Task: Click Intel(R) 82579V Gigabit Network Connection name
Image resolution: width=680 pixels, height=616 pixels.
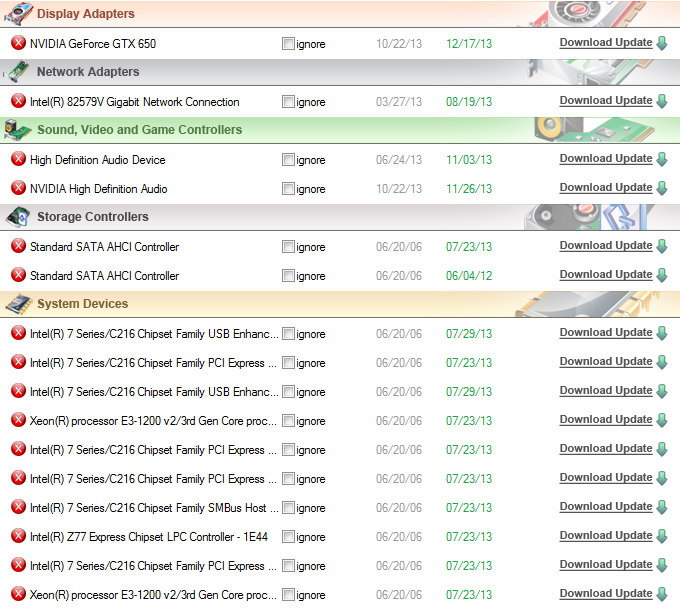Action: (x=134, y=102)
